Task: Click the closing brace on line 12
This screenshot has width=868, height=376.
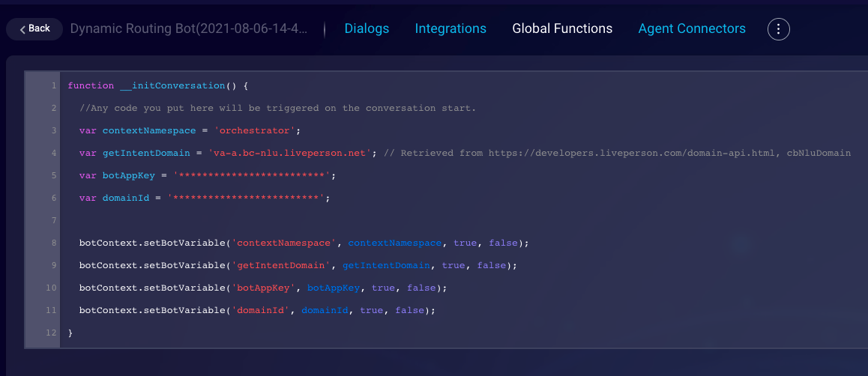Action: click(x=70, y=333)
